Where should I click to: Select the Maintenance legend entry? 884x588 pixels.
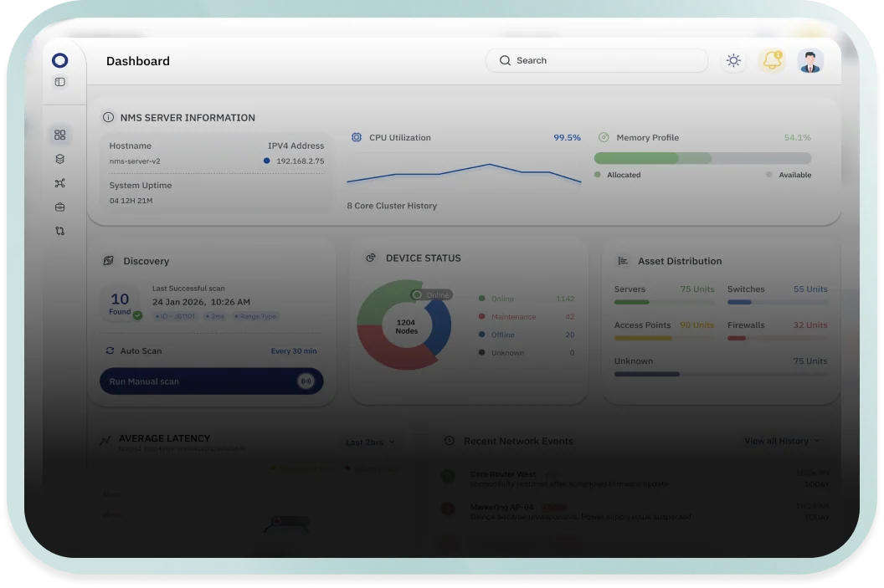pos(527,316)
